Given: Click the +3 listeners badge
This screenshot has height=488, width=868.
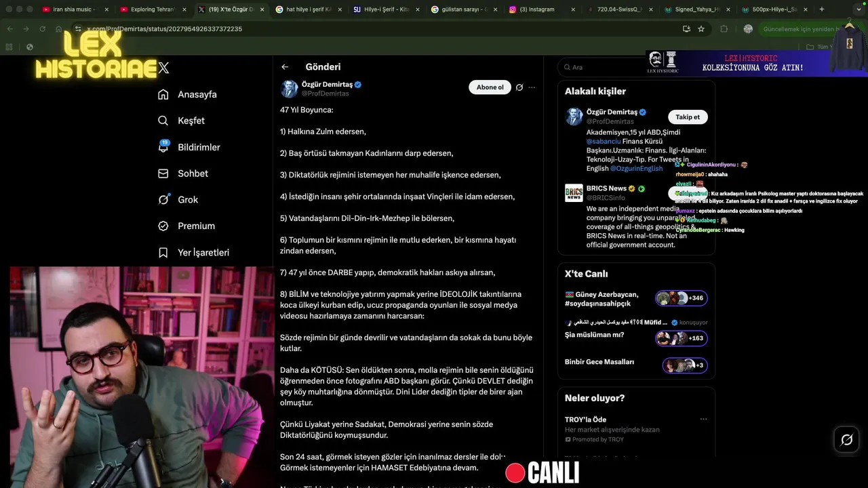Looking at the screenshot, I should [685, 365].
